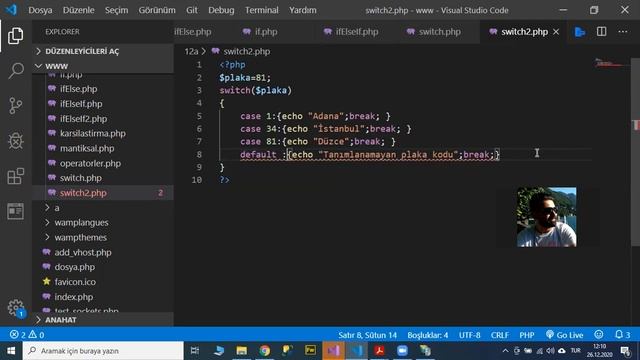Click the feedback smiley in status bar

coord(599,335)
